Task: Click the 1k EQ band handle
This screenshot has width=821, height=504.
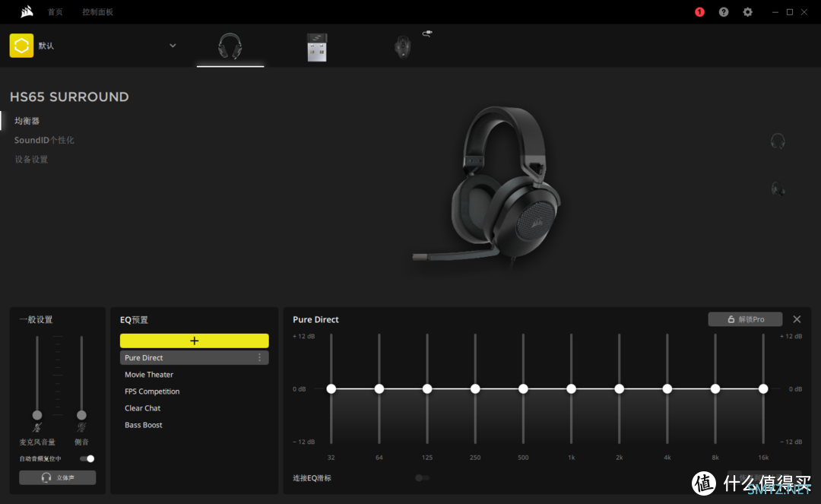Action: pos(571,389)
